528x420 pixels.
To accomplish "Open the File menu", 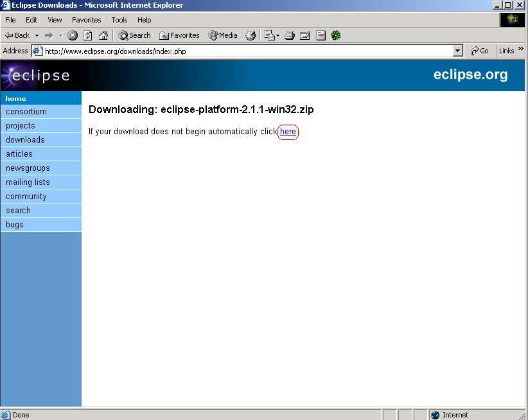I will pyautogui.click(x=10, y=20).
